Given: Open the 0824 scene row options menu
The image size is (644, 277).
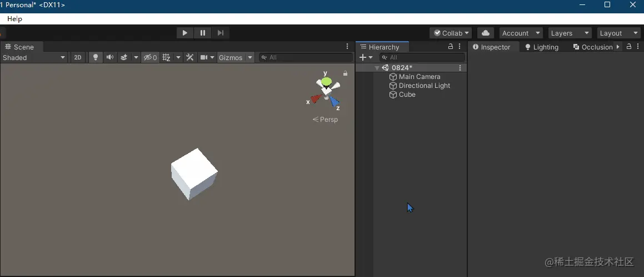Looking at the screenshot, I should (460, 68).
